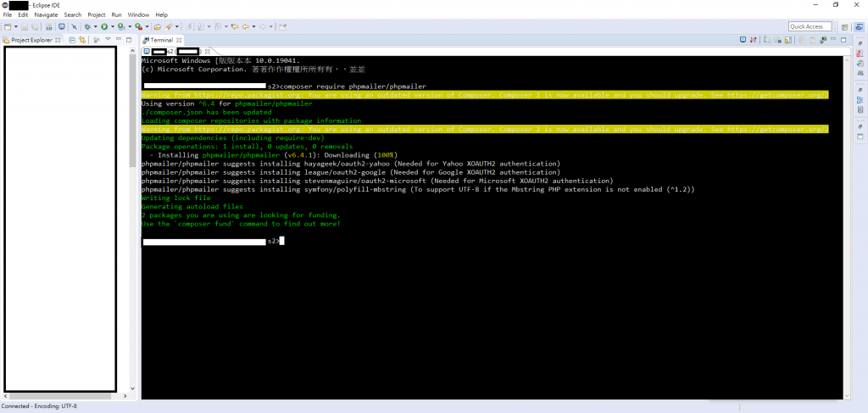This screenshot has width=868, height=413.
Task: Click the Open Perspective icon
Action: (x=843, y=26)
